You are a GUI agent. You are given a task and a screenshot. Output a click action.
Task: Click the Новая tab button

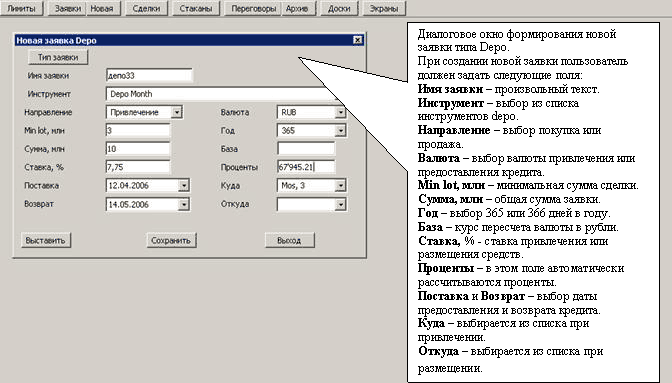pyautogui.click(x=103, y=8)
